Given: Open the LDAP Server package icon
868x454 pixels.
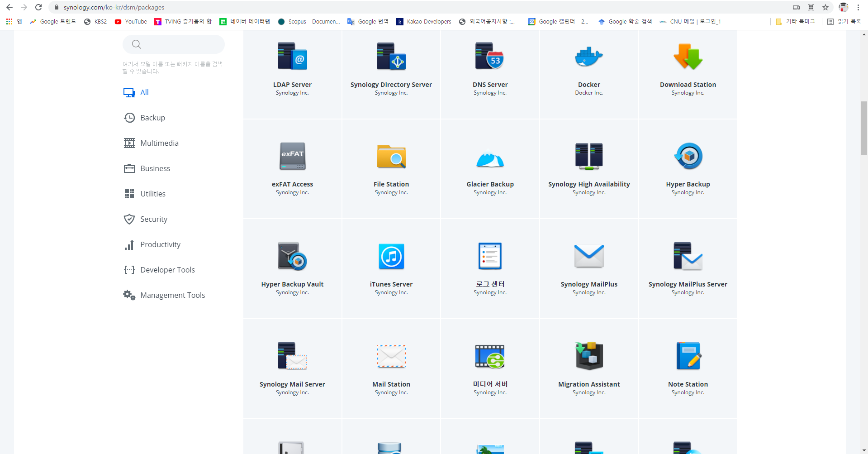Looking at the screenshot, I should point(292,56).
